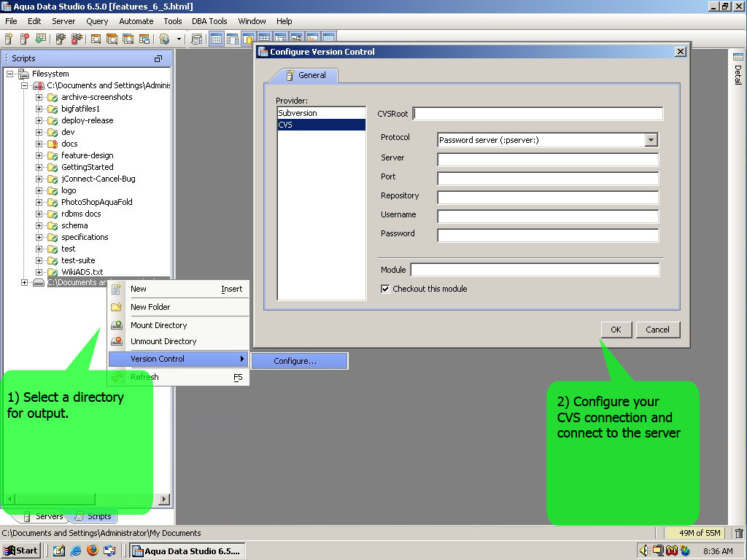The height and width of the screenshot is (560, 747).
Task: Click the volume speaker icon in system tray
Action: click(x=643, y=551)
